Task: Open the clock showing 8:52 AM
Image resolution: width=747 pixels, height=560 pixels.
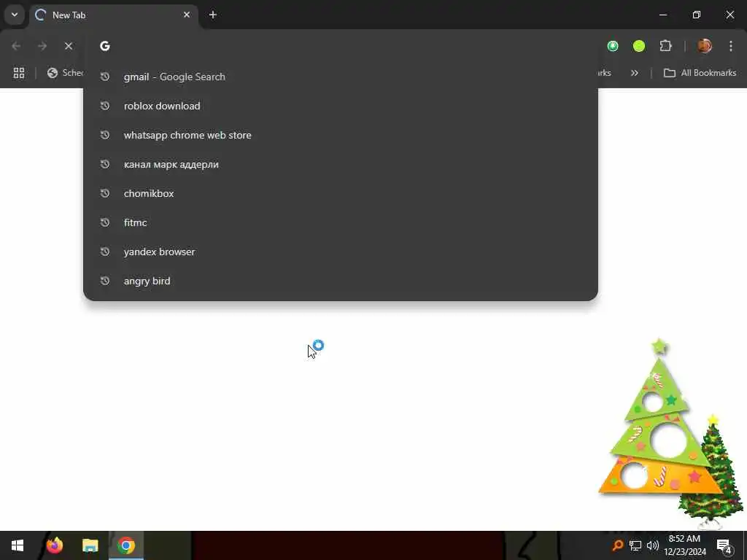Action: [x=684, y=545]
